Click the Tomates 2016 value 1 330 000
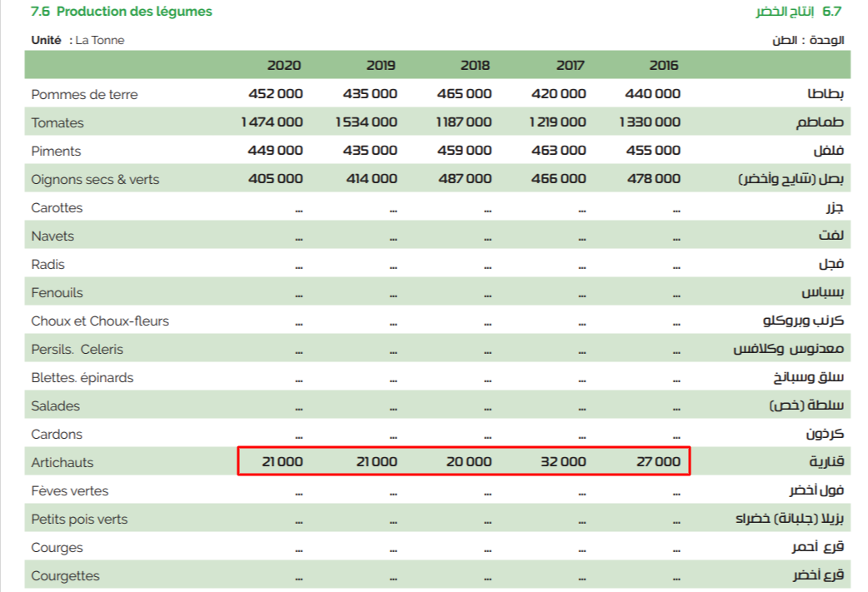Viewport: 868px width, 592px height. tap(650, 122)
